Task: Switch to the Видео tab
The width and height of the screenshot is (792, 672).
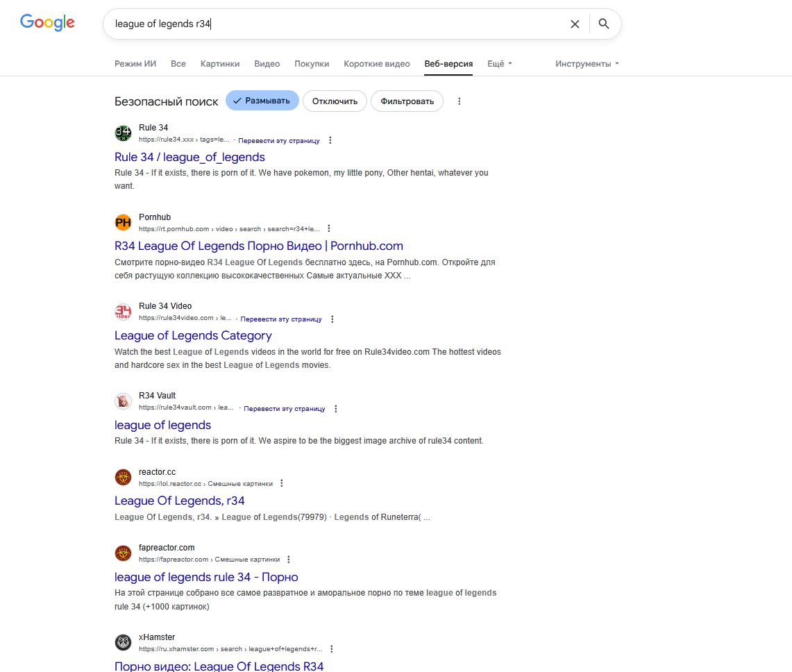Action: [x=267, y=64]
